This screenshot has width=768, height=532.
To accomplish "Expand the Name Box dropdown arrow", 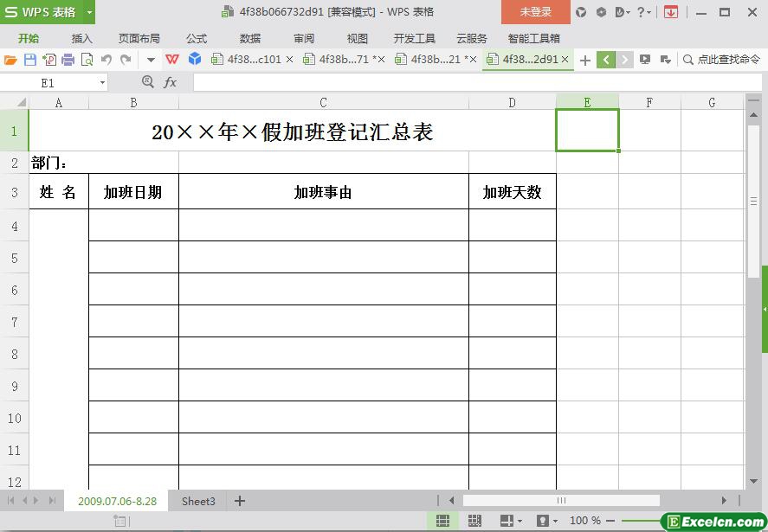I will [102, 83].
